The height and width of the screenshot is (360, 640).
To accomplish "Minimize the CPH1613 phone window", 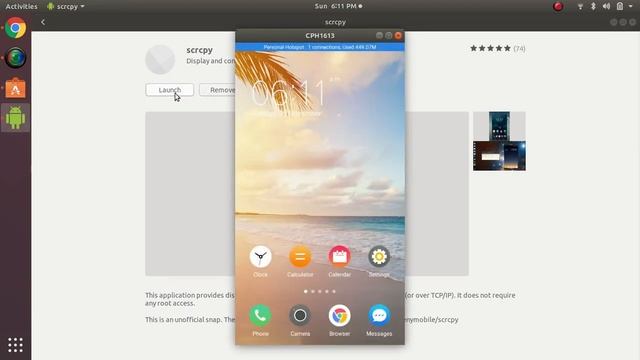I will click(x=379, y=36).
